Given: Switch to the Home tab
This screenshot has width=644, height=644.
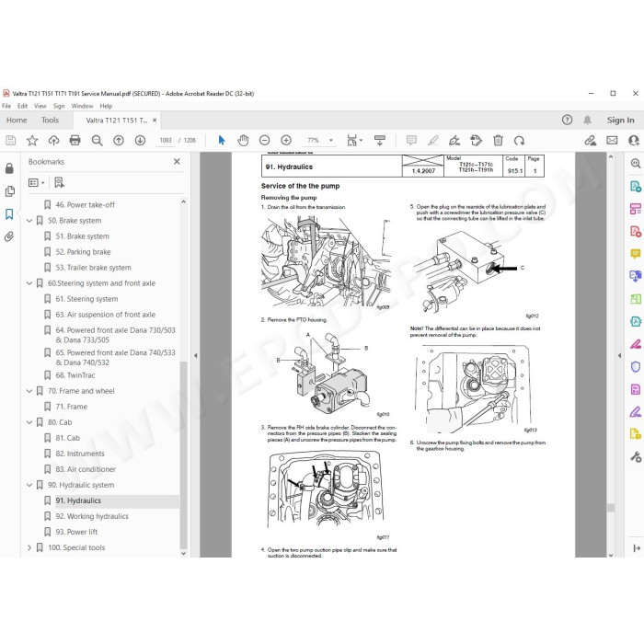Looking at the screenshot, I should coord(17,120).
